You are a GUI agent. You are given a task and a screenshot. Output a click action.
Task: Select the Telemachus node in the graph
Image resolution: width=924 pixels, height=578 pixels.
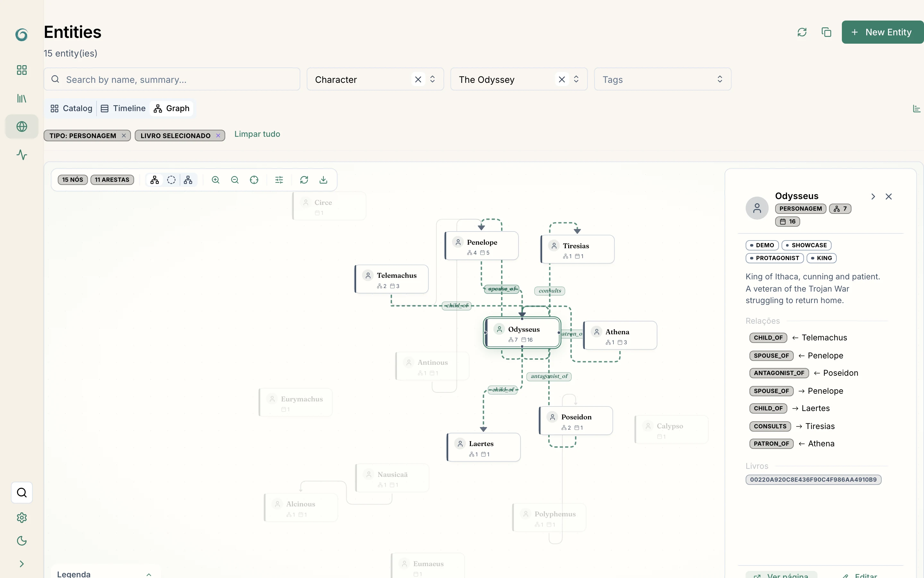391,279
